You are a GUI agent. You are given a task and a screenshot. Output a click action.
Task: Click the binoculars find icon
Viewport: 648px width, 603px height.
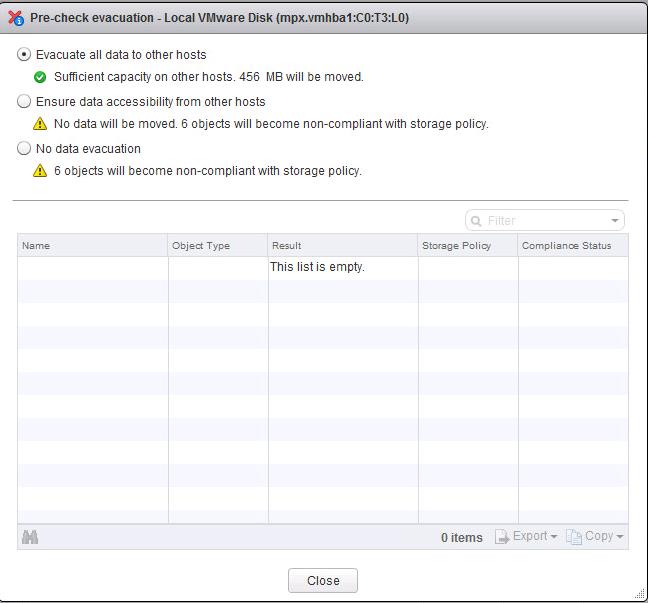[30, 537]
